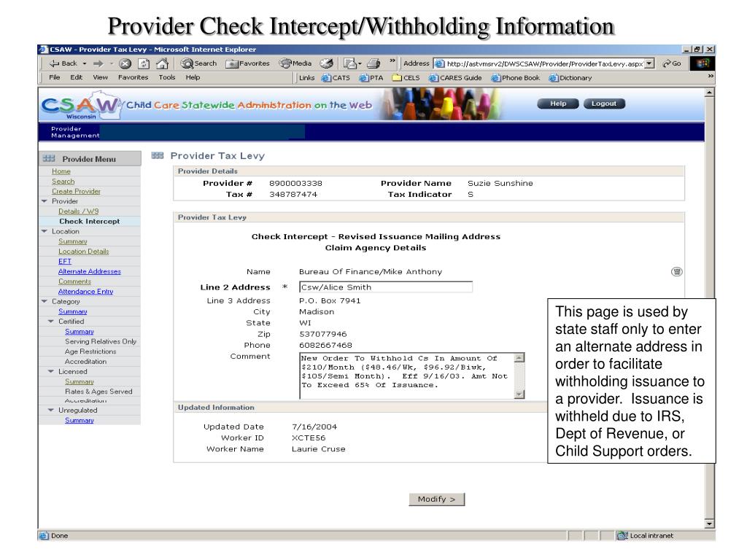The height and width of the screenshot is (560, 747).
Task: Open Dictionary link shortcut
Action: click(570, 77)
